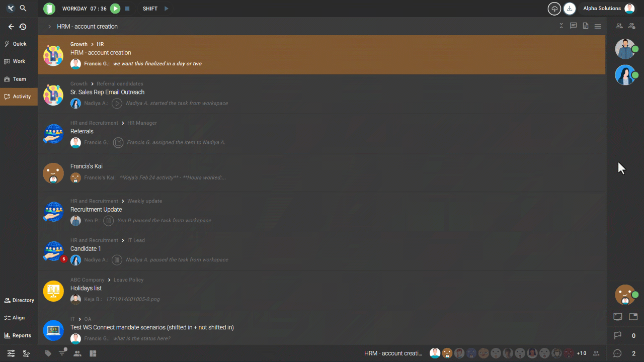Start the Shift timer
This screenshot has width=644, height=362.
[x=167, y=9]
